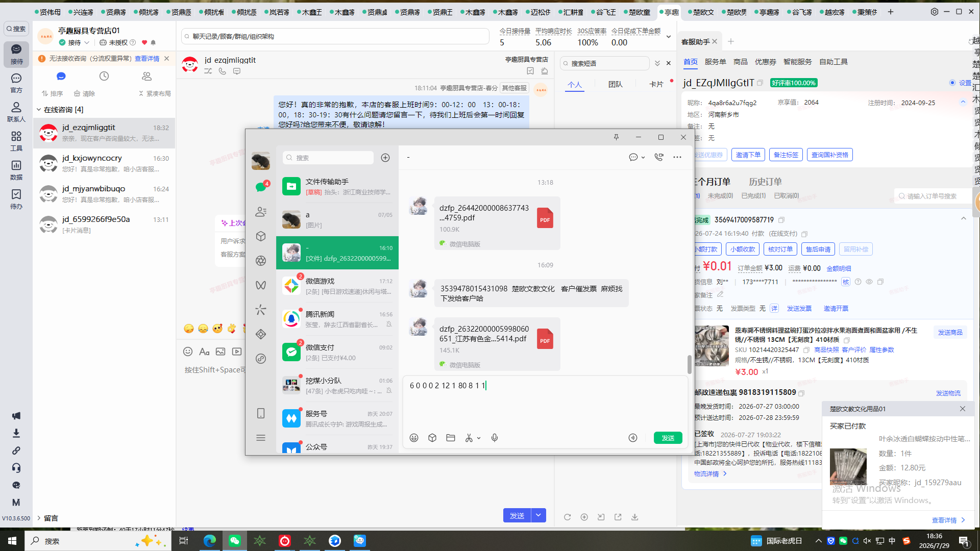Click the plus icon beside WeChat search
This screenshot has width=980, height=551.
click(385, 158)
